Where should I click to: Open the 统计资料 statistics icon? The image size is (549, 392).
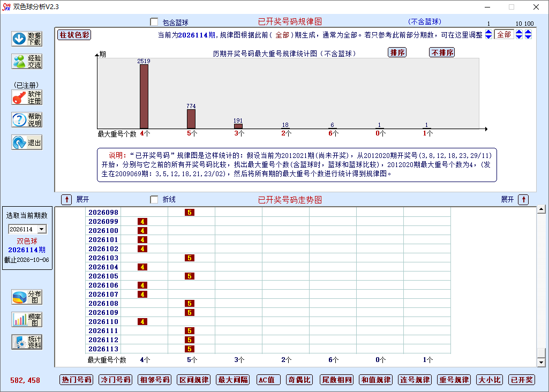click(x=27, y=342)
